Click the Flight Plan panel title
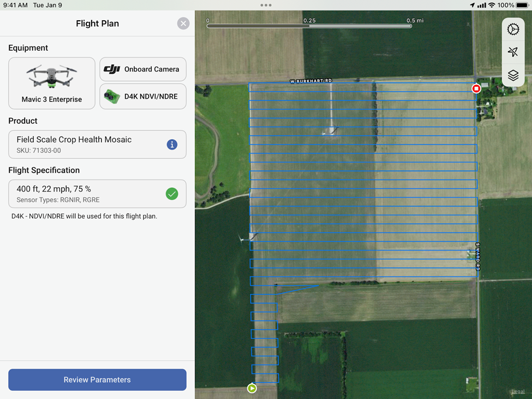Viewport: 532px width, 399px height. (97, 23)
